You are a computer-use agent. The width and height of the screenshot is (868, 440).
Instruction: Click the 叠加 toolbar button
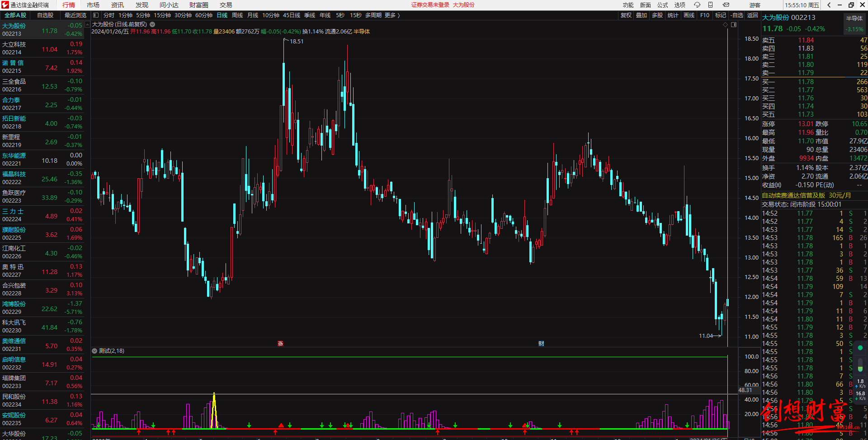pos(642,15)
